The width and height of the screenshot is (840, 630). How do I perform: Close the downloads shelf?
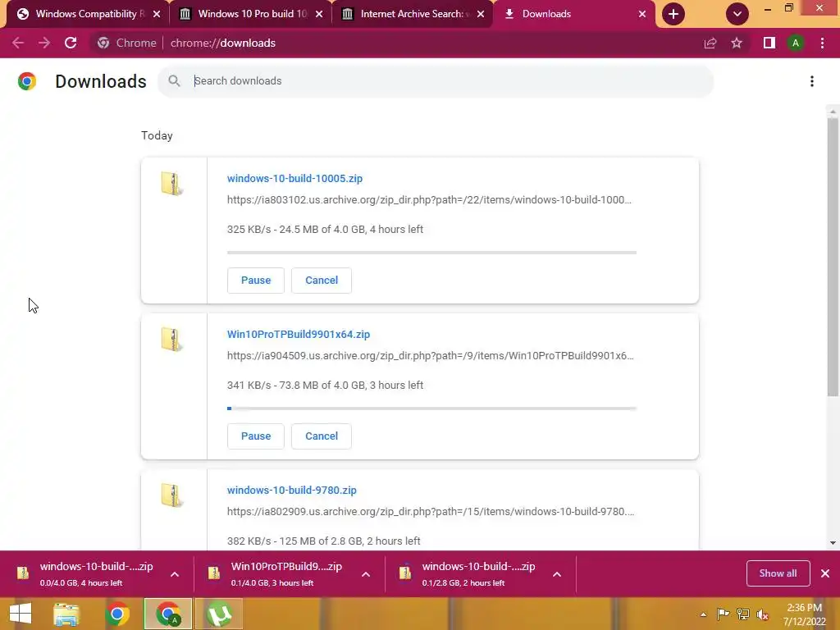825,573
